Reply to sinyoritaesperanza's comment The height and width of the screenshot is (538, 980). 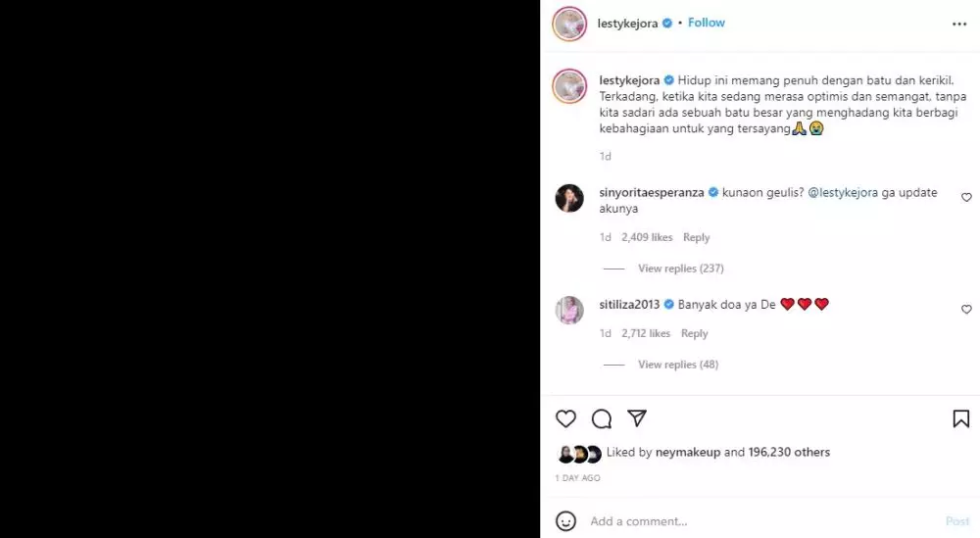[696, 237]
